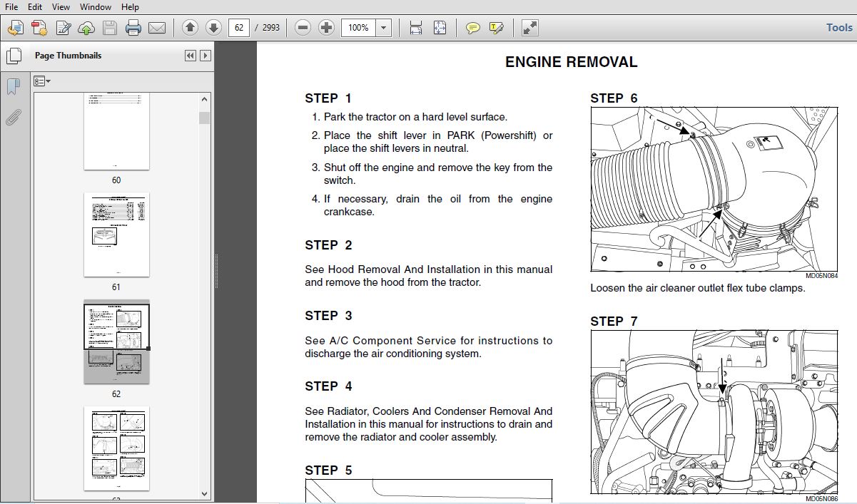Viewport: 857px width, 504px height.
Task: Click the label '61' under thumbnail
Action: tap(116, 287)
